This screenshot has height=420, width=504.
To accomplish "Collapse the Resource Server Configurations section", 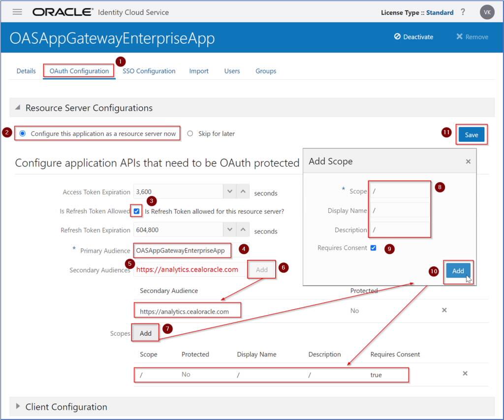I will (18, 107).
